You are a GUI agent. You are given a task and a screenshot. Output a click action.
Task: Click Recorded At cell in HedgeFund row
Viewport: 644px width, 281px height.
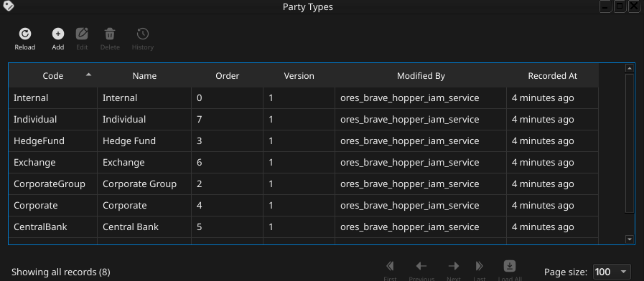552,140
